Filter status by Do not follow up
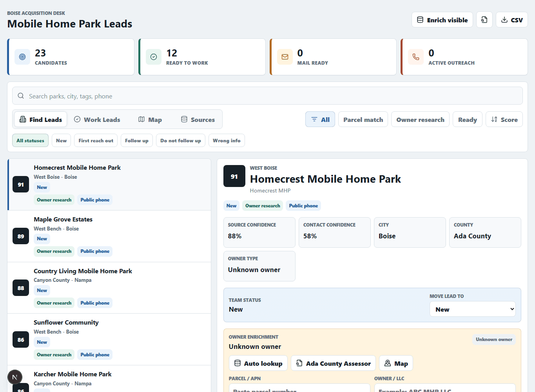 point(181,141)
